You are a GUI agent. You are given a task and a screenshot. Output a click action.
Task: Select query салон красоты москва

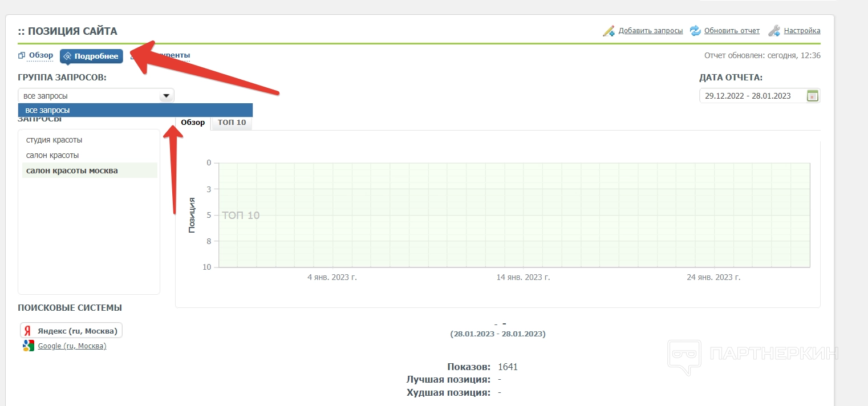pyautogui.click(x=90, y=170)
